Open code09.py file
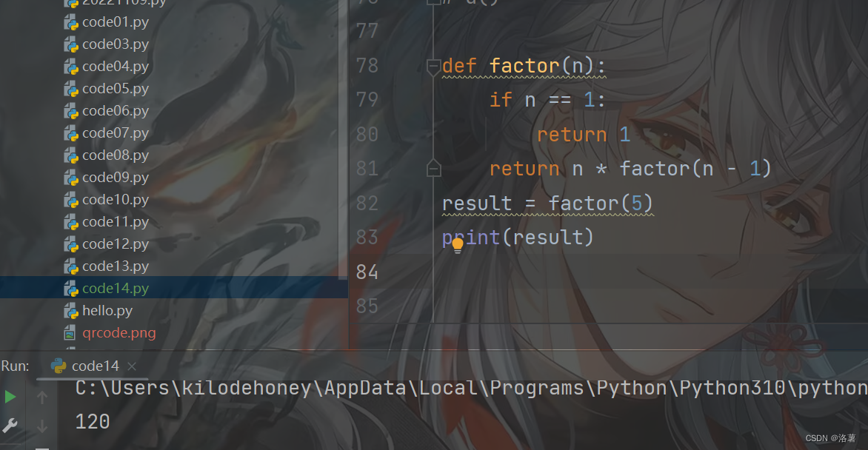The width and height of the screenshot is (868, 450). click(x=115, y=177)
